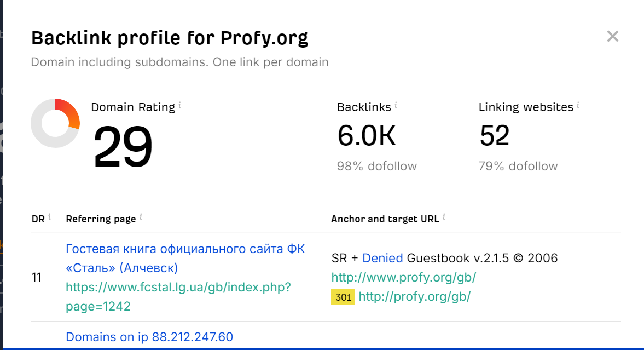Screen dimensions: 644x350
Task: Click the Domain Rating donut chart
Action: pyautogui.click(x=55, y=123)
